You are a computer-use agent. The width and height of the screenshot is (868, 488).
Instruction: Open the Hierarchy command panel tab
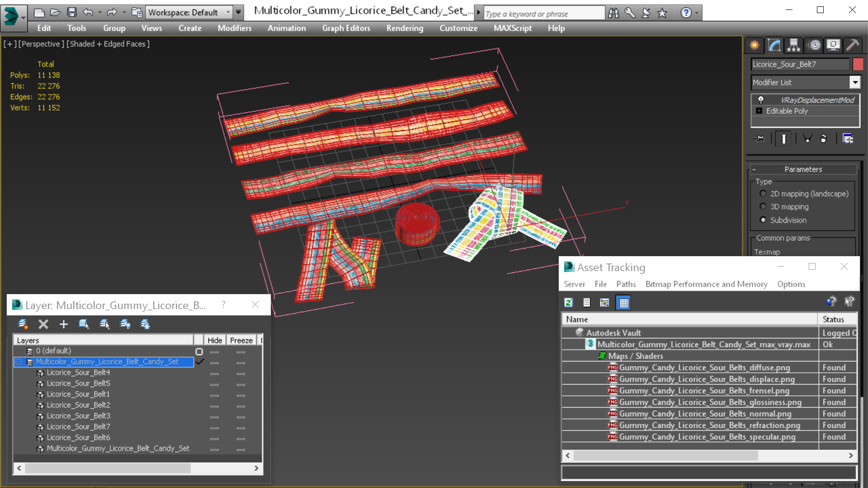793,45
